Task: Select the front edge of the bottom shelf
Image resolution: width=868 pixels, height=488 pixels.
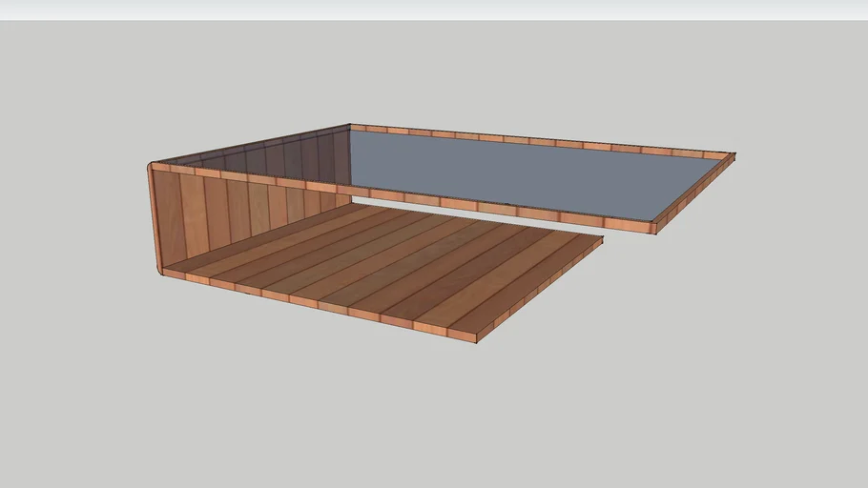Action: tap(315, 304)
